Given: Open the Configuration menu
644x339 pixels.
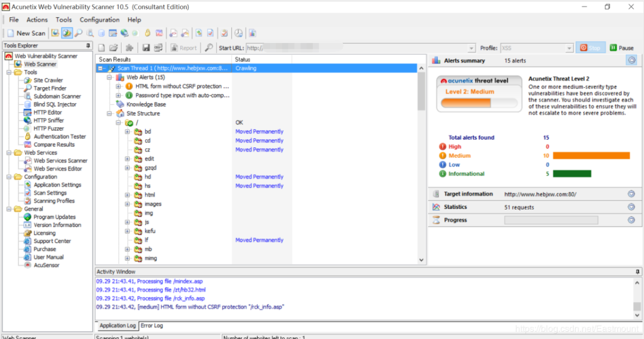Looking at the screenshot, I should (x=100, y=20).
